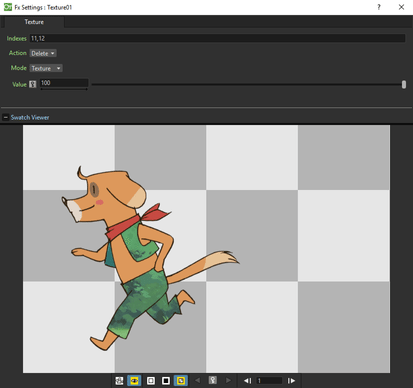Click the key icon beside Value

[33, 84]
